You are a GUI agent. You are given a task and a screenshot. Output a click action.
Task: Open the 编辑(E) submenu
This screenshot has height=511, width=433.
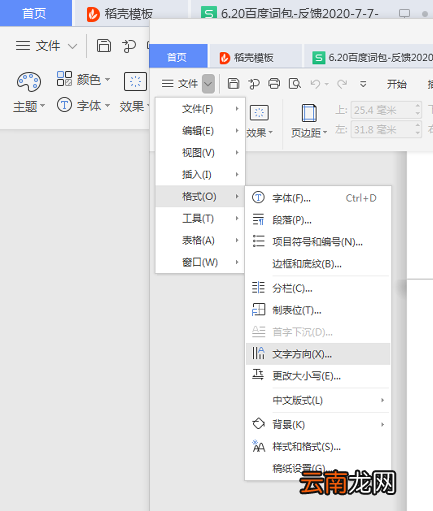click(x=200, y=131)
